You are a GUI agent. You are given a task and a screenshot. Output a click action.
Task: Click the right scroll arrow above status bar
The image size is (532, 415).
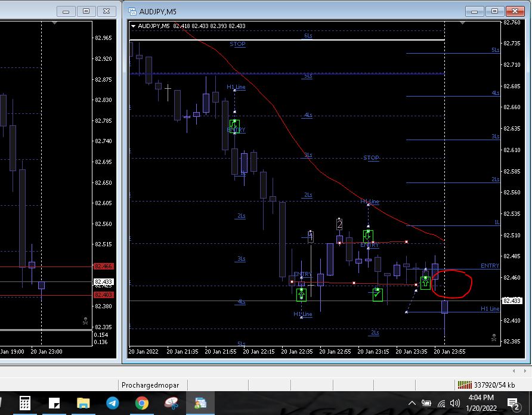(525, 371)
